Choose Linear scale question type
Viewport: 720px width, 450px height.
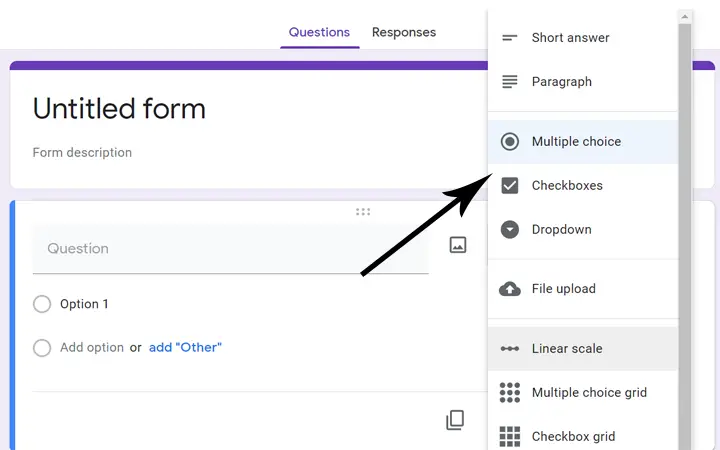(583, 349)
